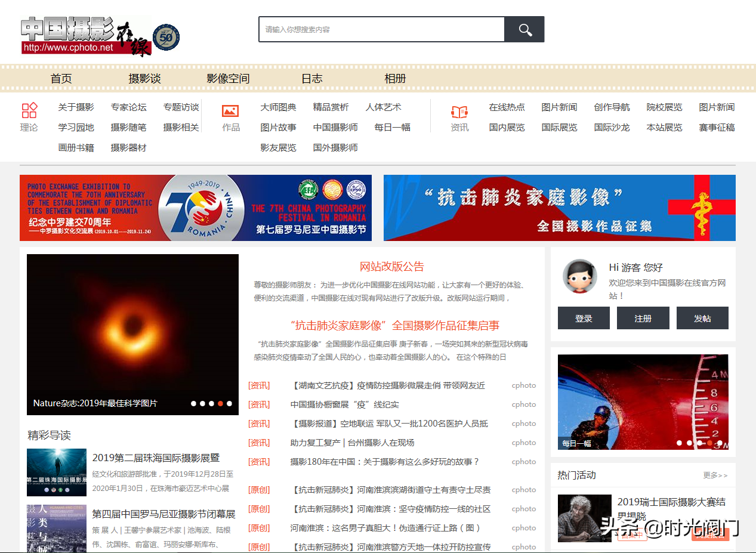Click the 抗击肺炎家庭影像 blue banner
This screenshot has width=756, height=553.
[560, 208]
